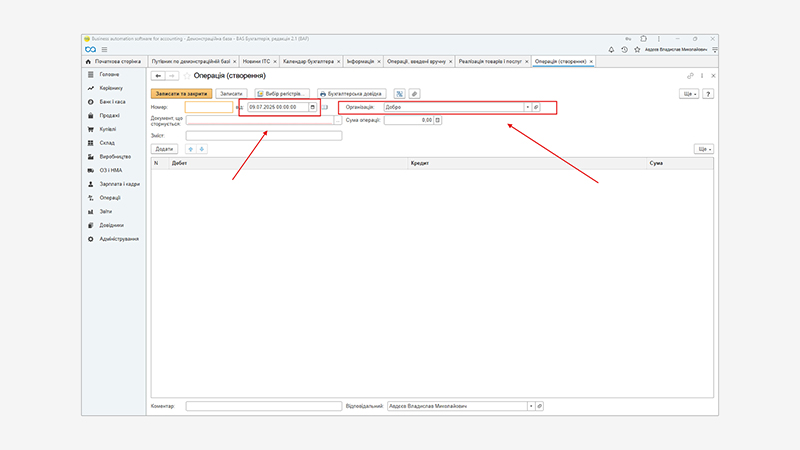Open Керівнику section in sidebar
800x450 pixels.
(111, 88)
